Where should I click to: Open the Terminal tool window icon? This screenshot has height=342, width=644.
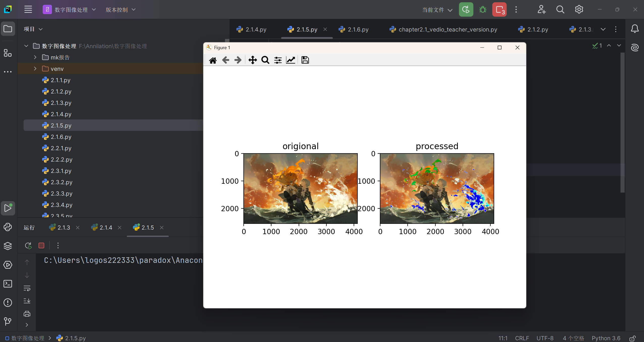tap(8, 284)
